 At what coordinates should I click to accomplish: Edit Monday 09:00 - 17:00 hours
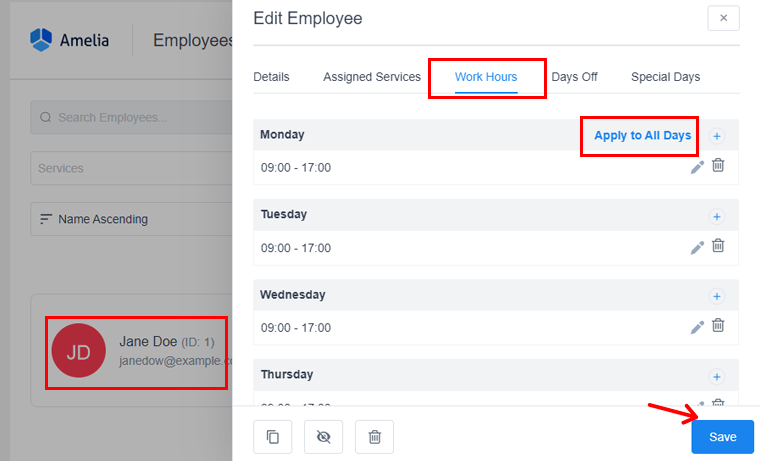pyautogui.click(x=697, y=167)
